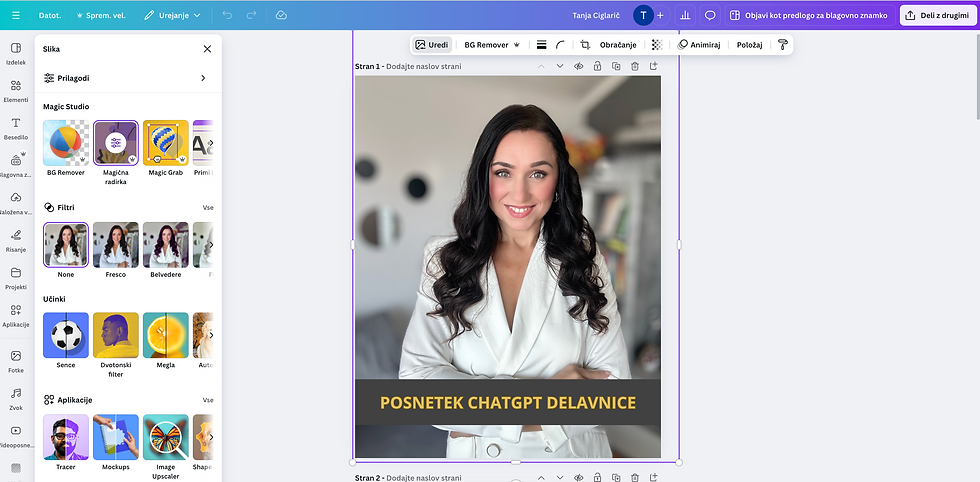Click Uredi image edit button

pos(432,45)
